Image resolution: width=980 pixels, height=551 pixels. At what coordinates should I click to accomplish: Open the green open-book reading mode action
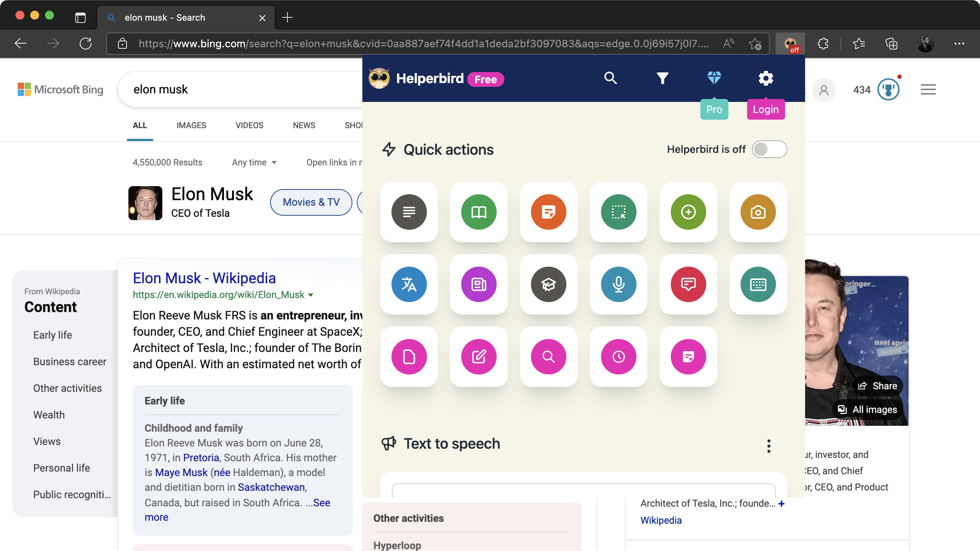479,212
